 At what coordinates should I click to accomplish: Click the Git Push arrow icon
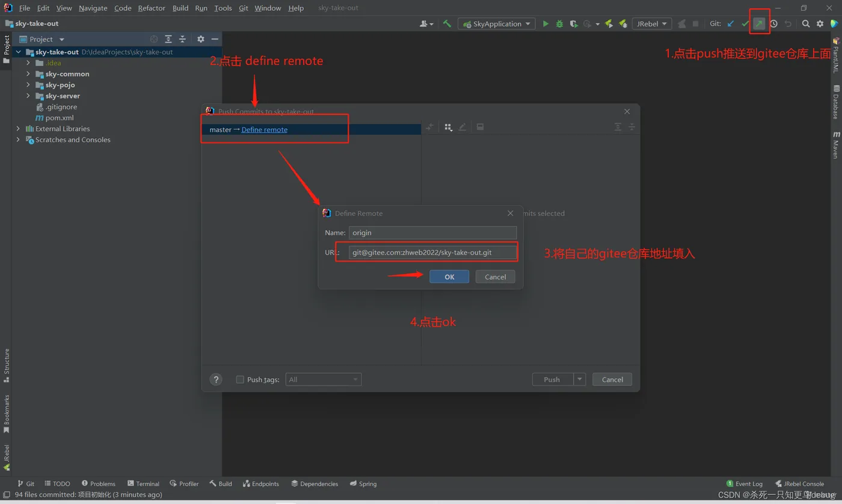coord(760,24)
